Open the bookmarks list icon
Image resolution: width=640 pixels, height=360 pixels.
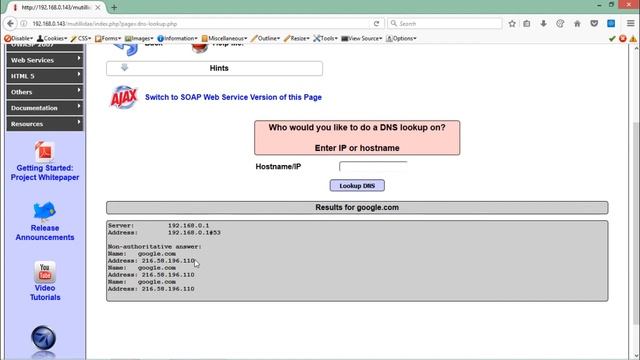pyautogui.click(x=527, y=24)
